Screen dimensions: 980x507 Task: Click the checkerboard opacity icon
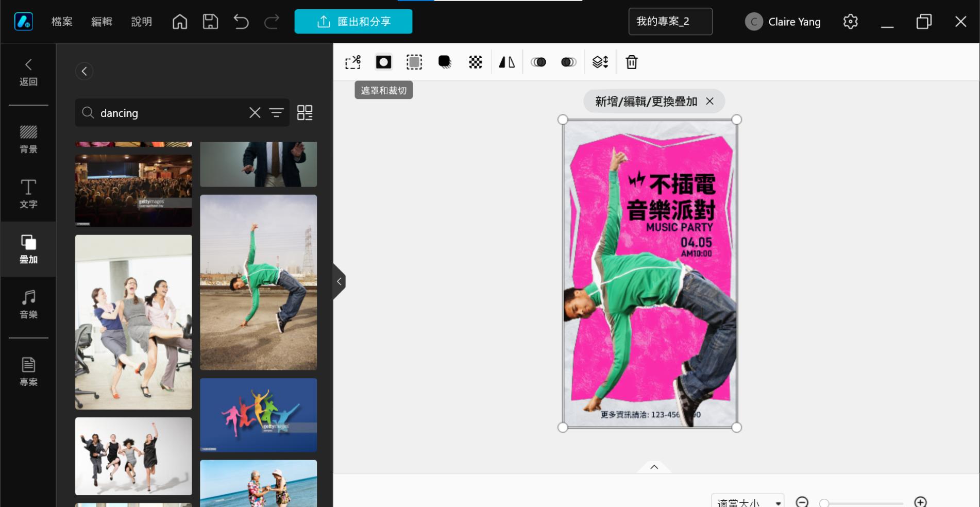pos(475,62)
